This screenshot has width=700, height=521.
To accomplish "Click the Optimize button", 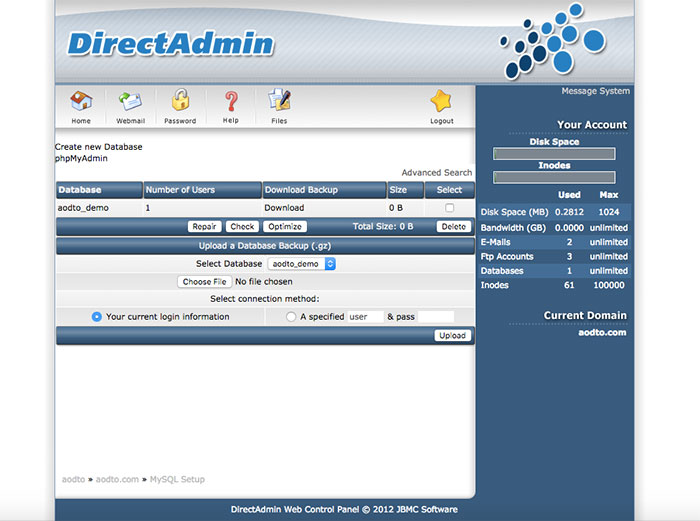I will coord(285,226).
